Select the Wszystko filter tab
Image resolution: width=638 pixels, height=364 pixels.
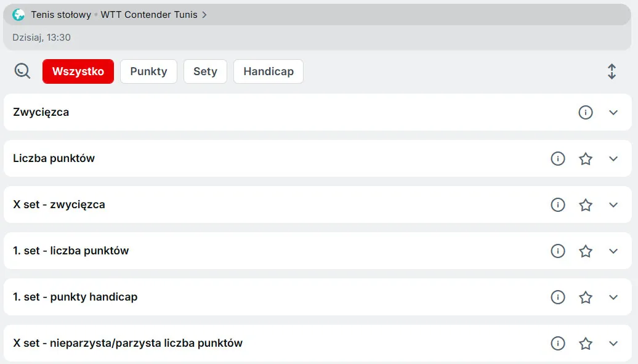[78, 71]
